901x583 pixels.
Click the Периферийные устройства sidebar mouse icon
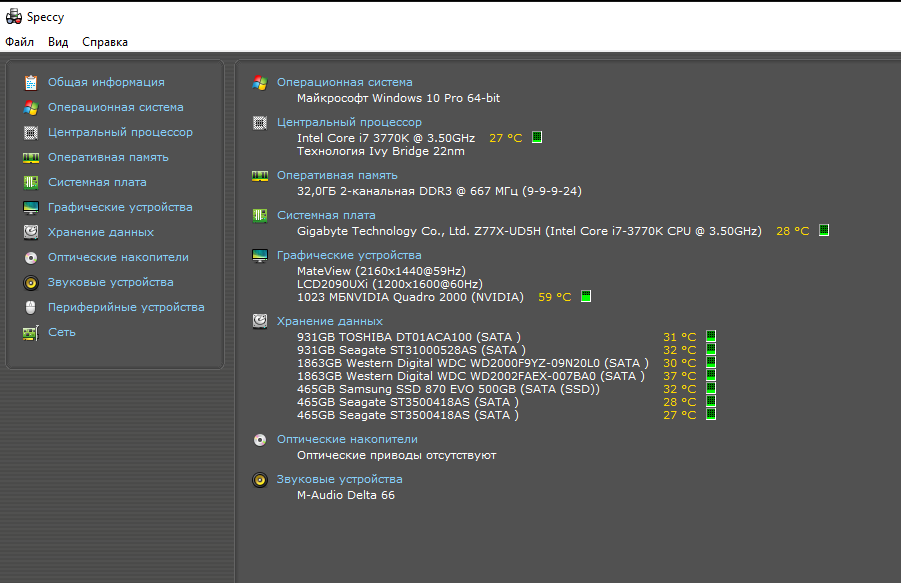tap(31, 307)
